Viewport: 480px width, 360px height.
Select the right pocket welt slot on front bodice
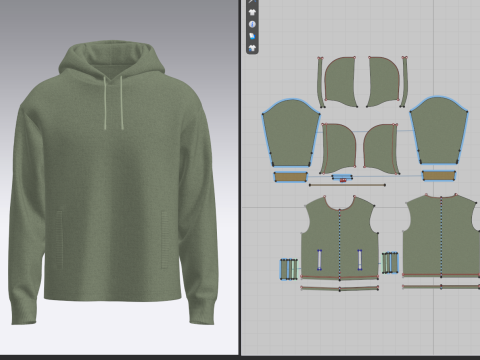pyautogui.click(x=360, y=260)
